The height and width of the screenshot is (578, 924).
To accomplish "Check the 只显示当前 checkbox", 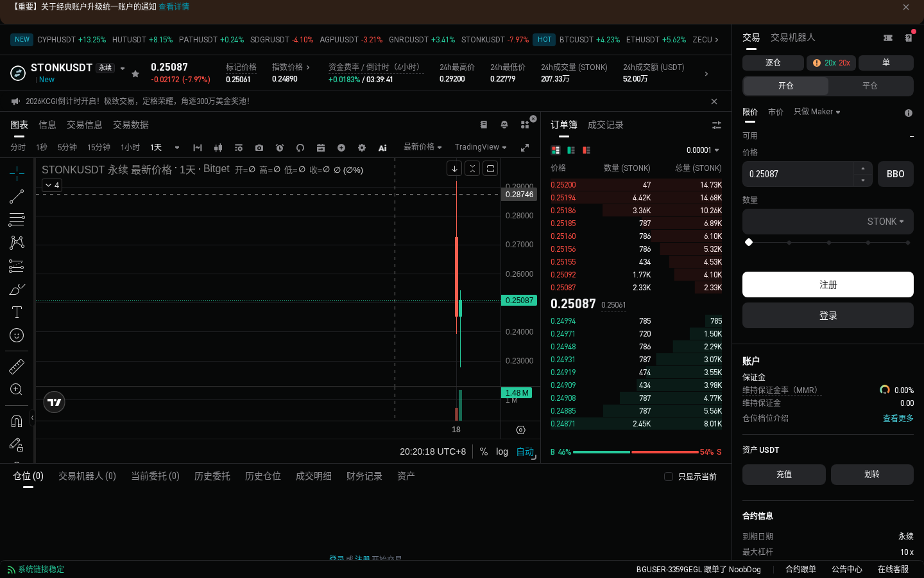I will [669, 477].
